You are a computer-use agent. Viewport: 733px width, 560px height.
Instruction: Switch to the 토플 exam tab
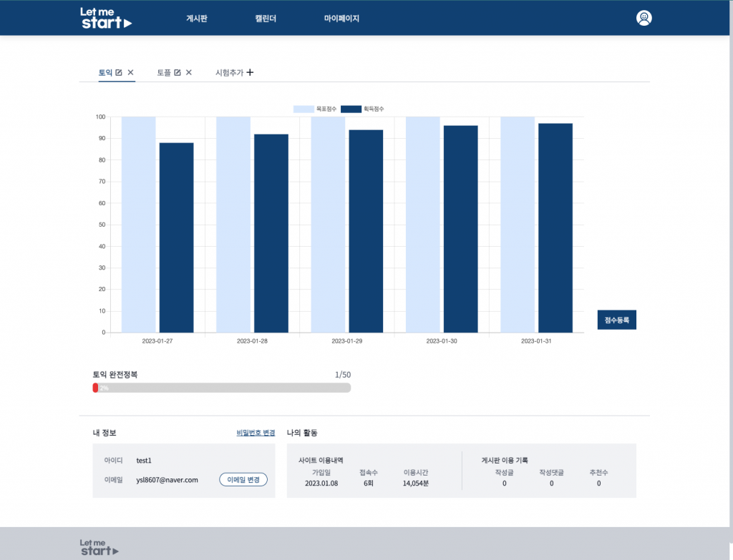(x=164, y=73)
